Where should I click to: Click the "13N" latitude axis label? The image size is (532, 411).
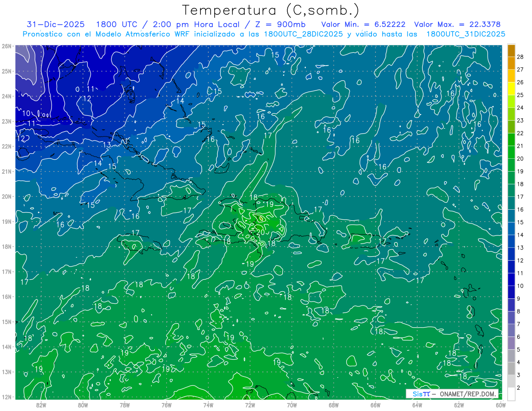point(6,372)
